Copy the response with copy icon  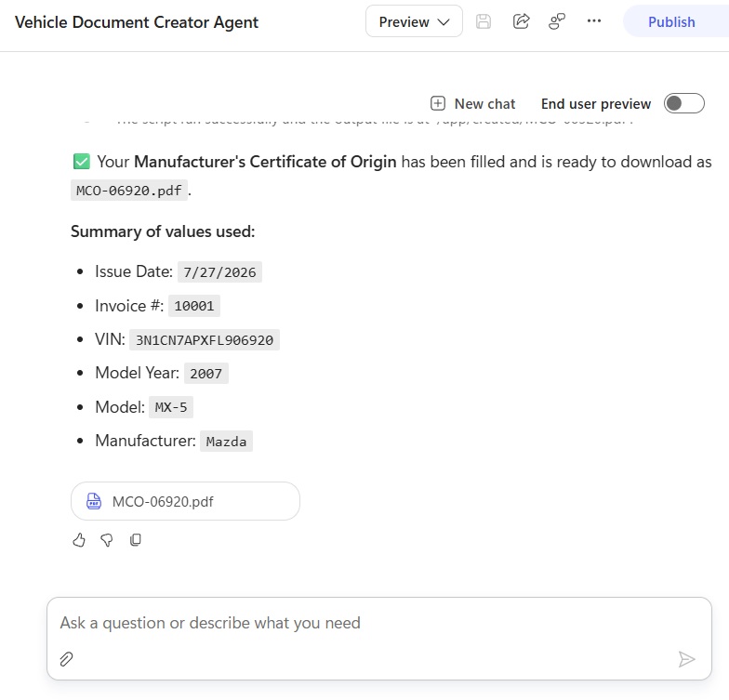pyautogui.click(x=136, y=539)
